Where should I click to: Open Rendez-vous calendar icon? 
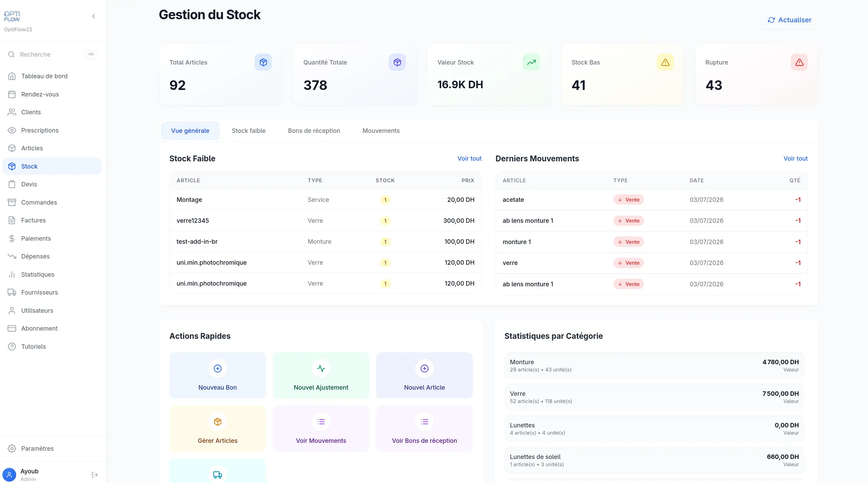(x=12, y=94)
